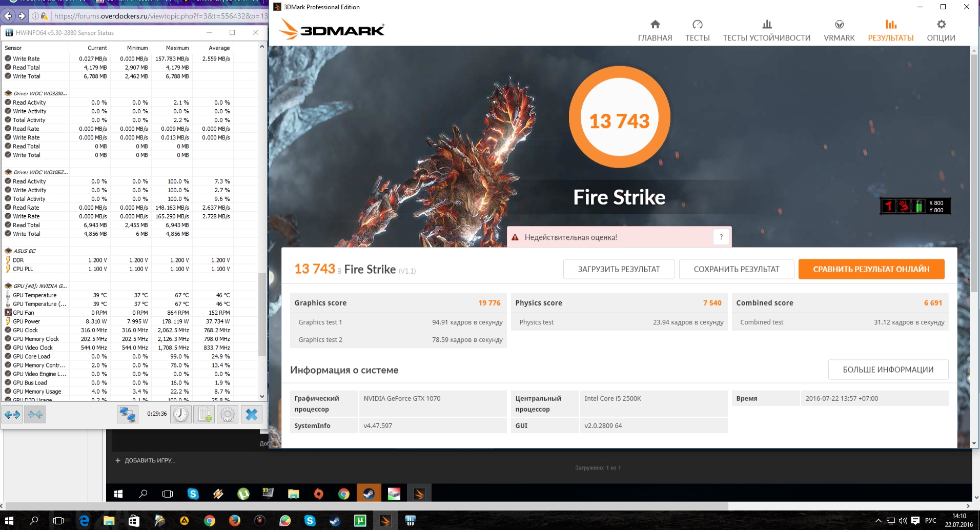
Task: Open the volume control in the system tray
Action: tap(903, 521)
